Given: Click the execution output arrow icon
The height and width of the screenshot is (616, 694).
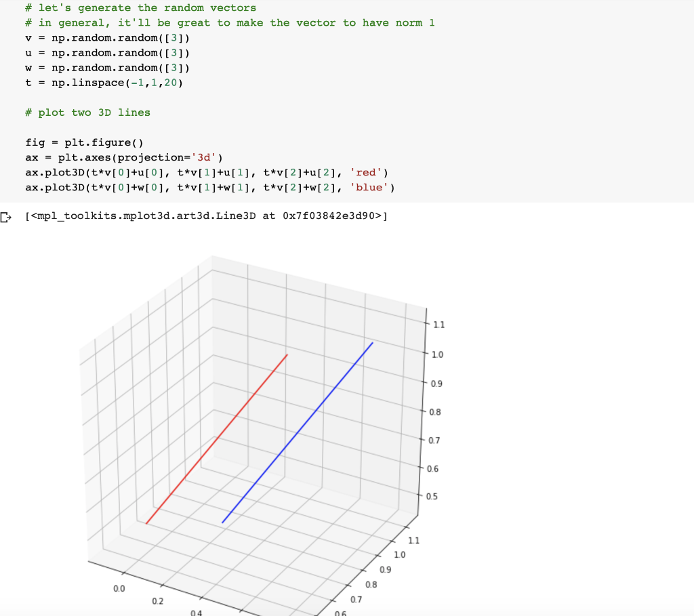Looking at the screenshot, I should point(5,215).
